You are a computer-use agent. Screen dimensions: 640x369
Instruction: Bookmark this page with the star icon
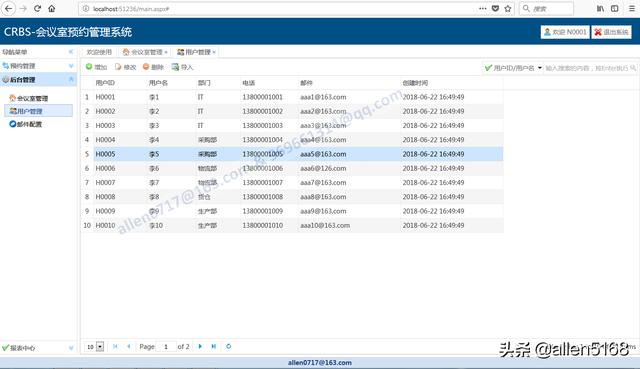point(508,8)
